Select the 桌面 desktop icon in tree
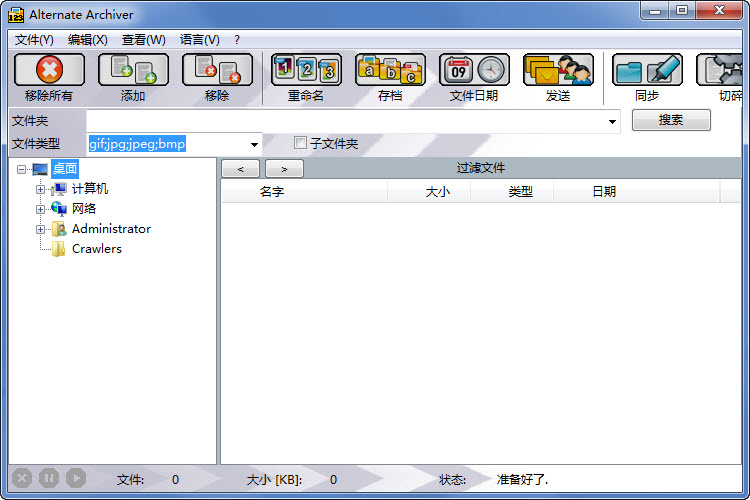Viewport: 750px width, 500px height. point(40,169)
